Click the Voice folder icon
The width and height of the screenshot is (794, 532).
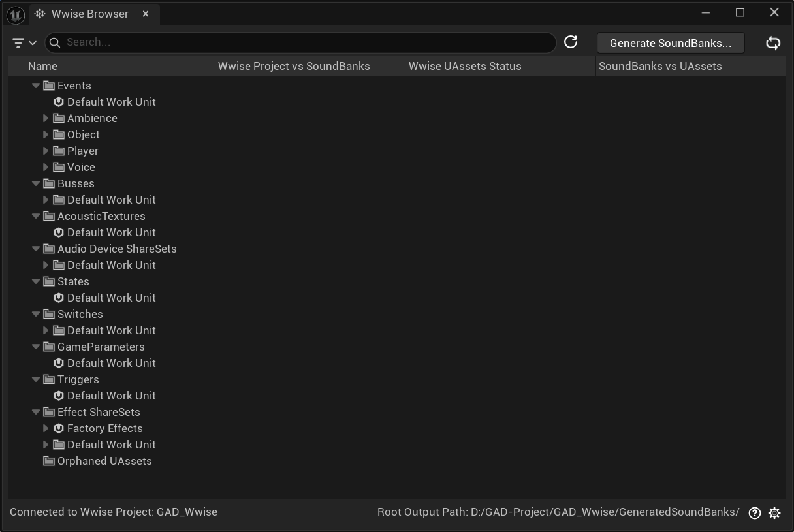click(x=59, y=167)
